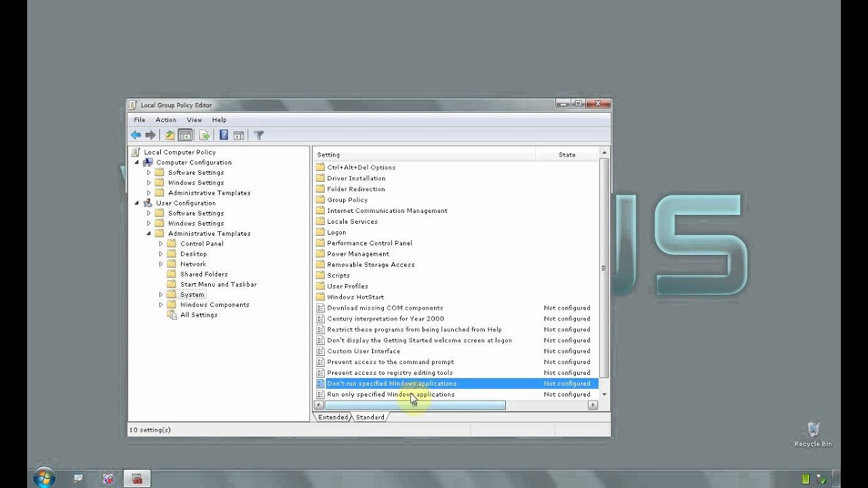Open the Action menu
Viewport: 868px width, 488px height.
click(x=165, y=120)
